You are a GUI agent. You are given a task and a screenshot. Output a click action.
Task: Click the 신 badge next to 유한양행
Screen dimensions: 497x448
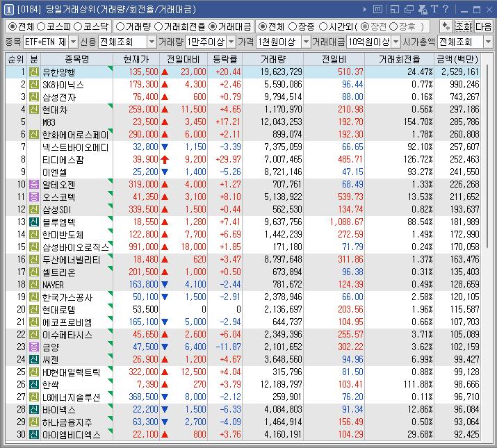[x=34, y=72]
